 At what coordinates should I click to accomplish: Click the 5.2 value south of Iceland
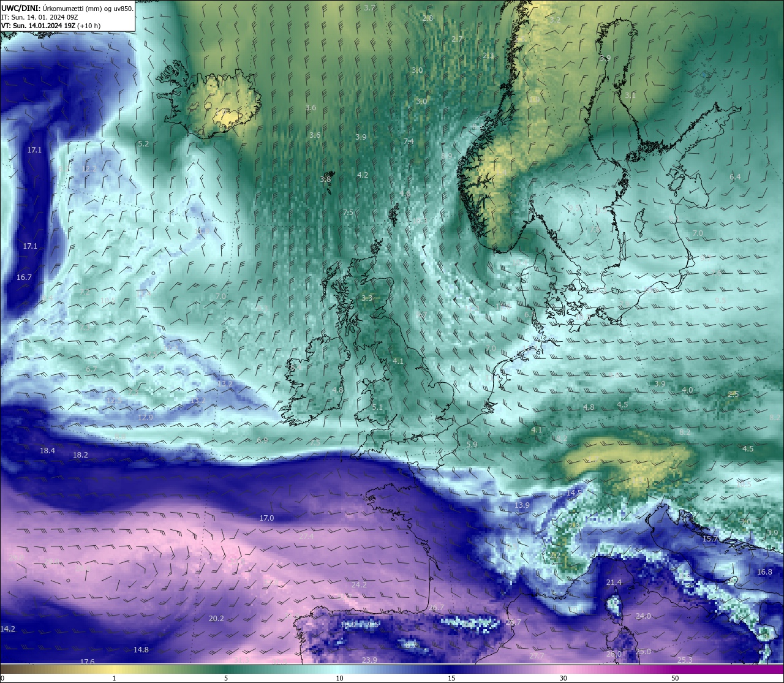click(143, 144)
